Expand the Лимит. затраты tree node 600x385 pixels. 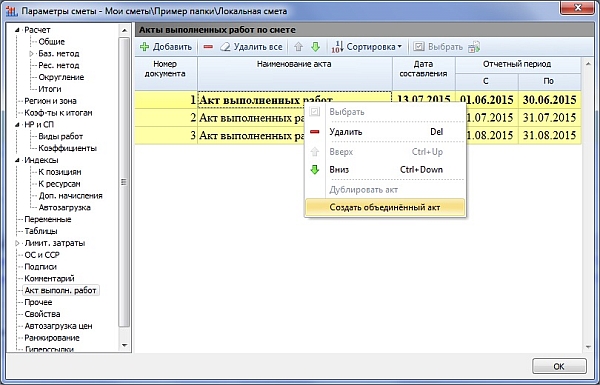(17, 243)
